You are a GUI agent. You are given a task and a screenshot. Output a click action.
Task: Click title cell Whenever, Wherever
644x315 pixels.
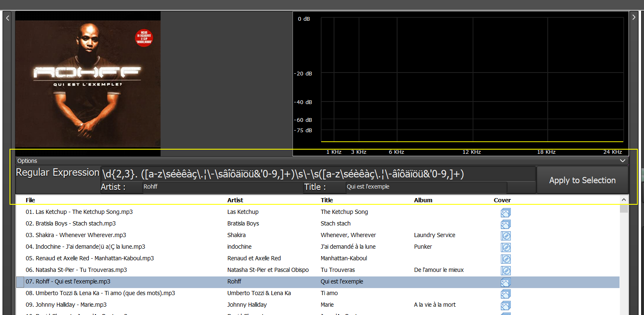pos(348,235)
